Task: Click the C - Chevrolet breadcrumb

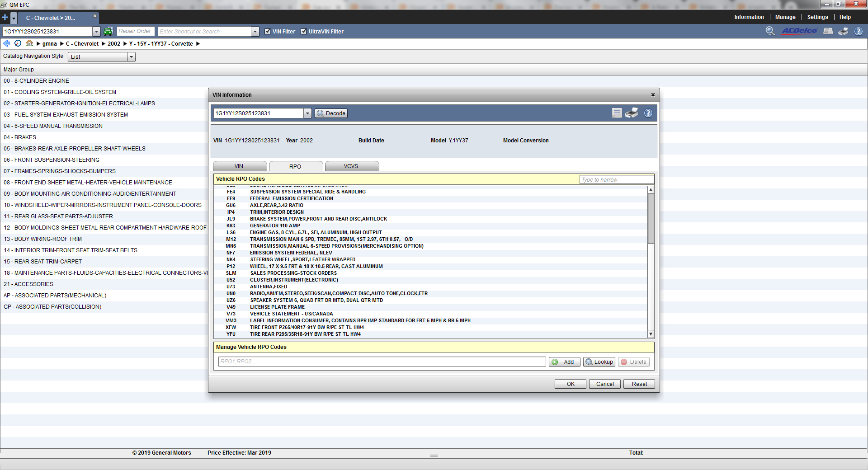Action: coord(82,44)
